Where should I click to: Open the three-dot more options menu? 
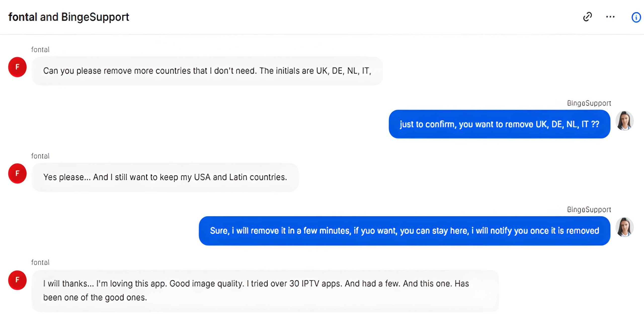[x=610, y=17]
